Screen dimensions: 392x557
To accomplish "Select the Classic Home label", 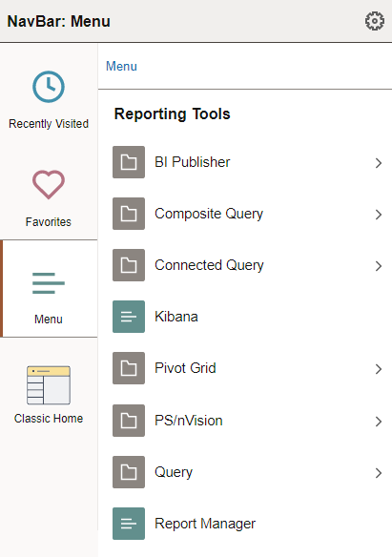I will [x=49, y=418].
